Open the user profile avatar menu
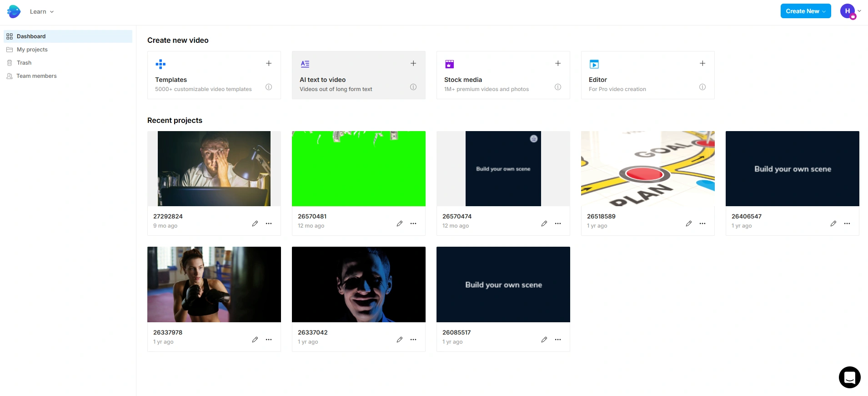Viewport: 868px width, 396px height. [848, 11]
